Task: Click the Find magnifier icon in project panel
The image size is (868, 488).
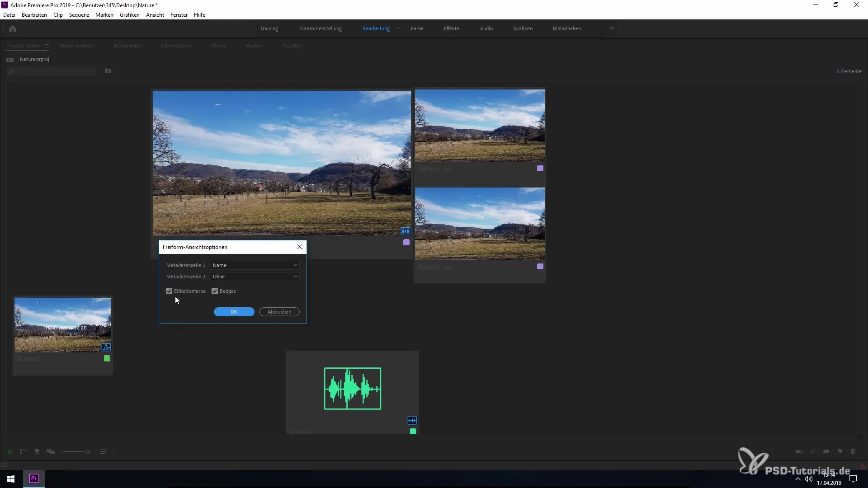Action: (x=812, y=451)
